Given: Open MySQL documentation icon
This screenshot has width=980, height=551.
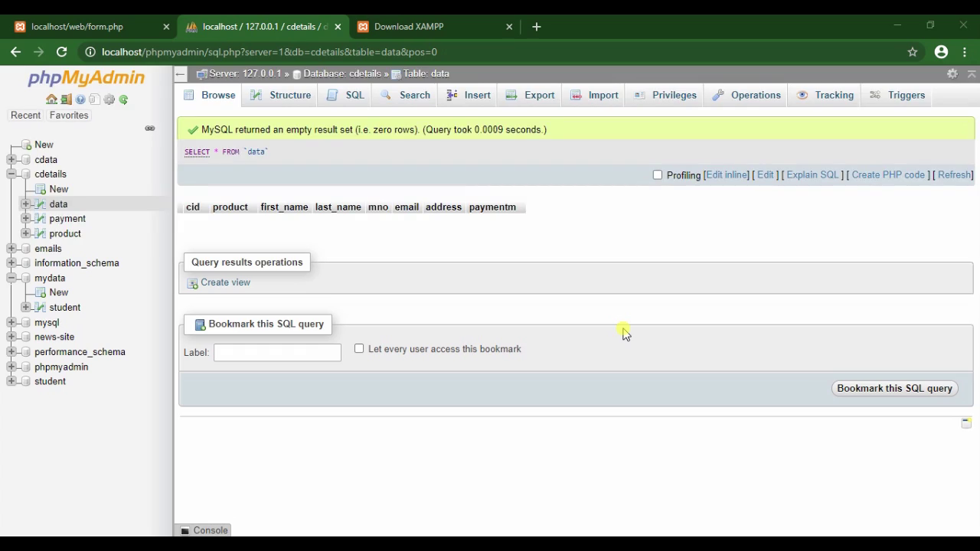Looking at the screenshot, I should [x=94, y=99].
